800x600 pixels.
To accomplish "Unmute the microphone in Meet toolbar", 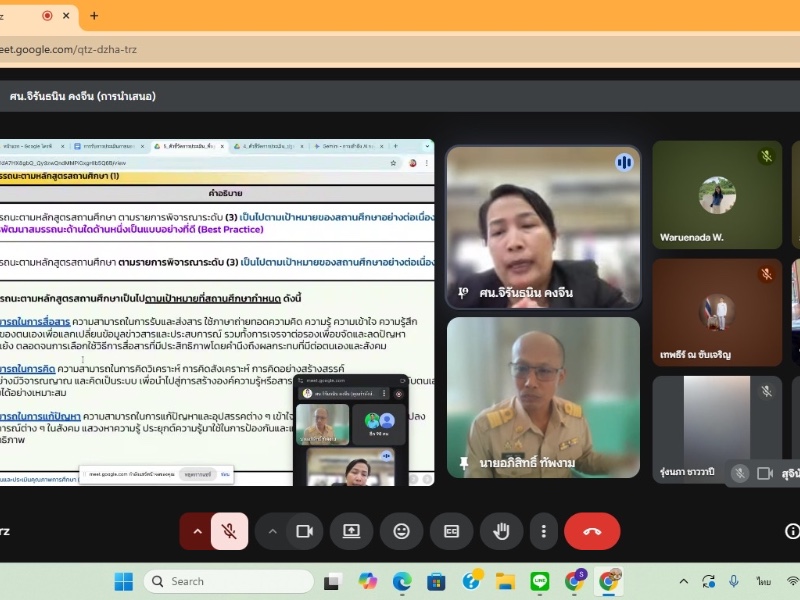I will tap(229, 531).
